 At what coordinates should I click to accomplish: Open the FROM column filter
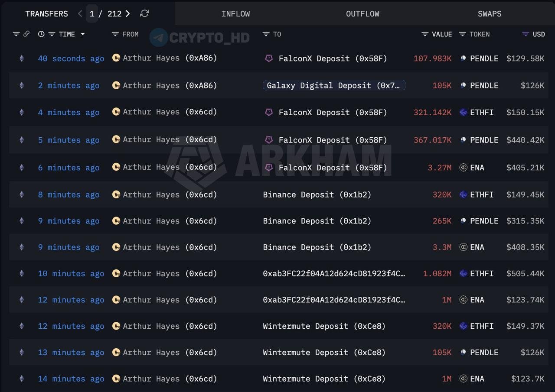(115, 34)
